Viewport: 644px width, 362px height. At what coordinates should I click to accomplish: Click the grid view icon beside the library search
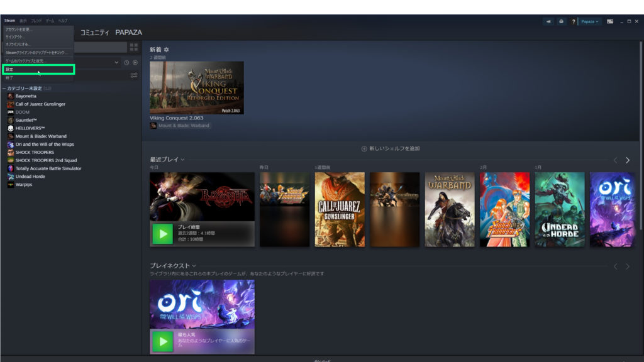click(133, 47)
